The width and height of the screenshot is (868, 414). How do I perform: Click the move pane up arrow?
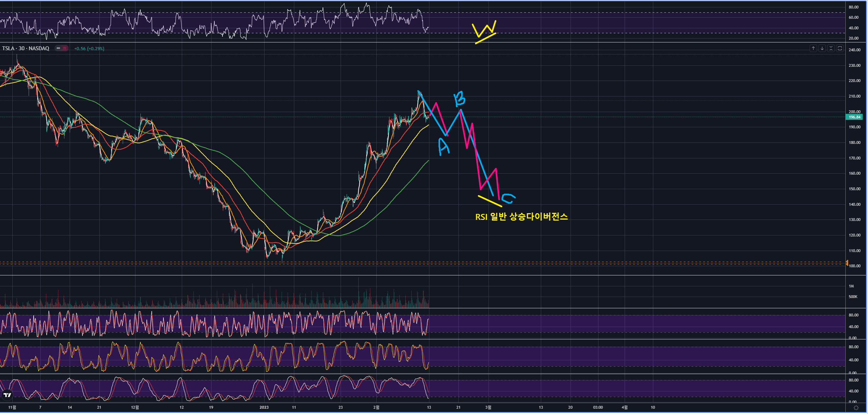point(813,48)
